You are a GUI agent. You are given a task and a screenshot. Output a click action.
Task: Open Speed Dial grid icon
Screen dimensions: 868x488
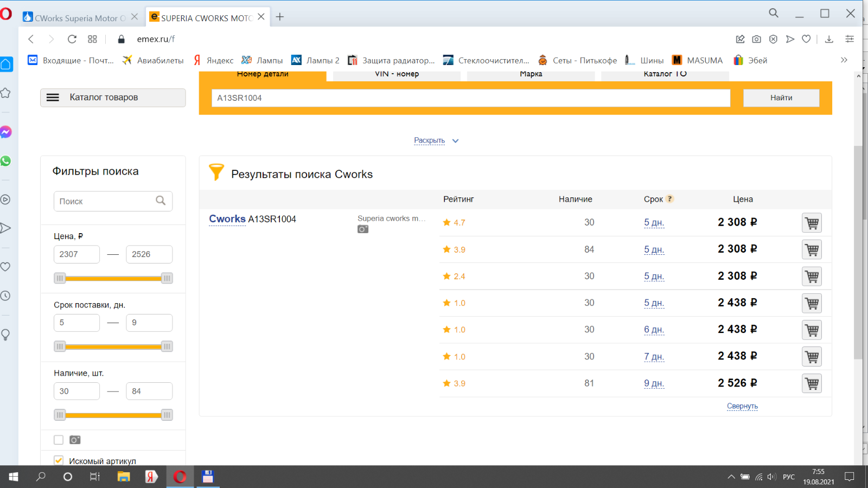tap(92, 39)
